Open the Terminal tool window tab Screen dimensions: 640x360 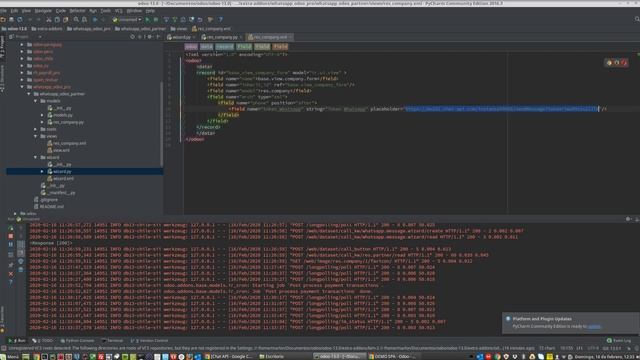pos(112,340)
